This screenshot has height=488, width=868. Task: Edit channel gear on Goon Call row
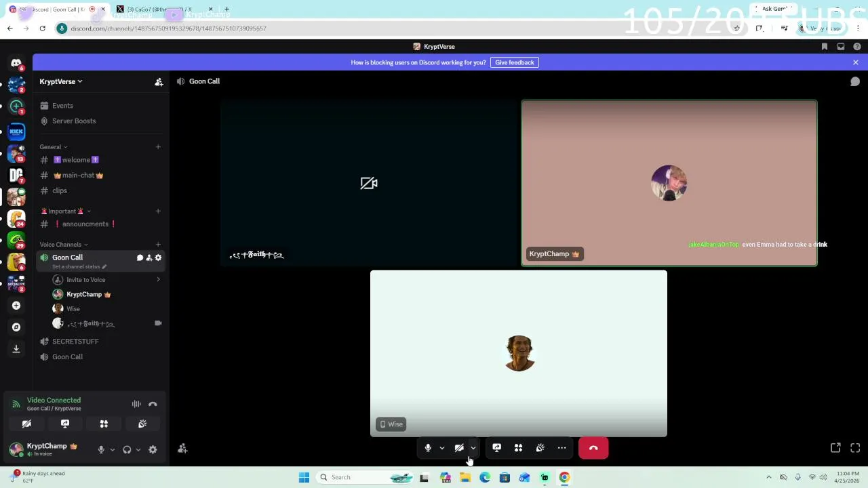(159, 258)
